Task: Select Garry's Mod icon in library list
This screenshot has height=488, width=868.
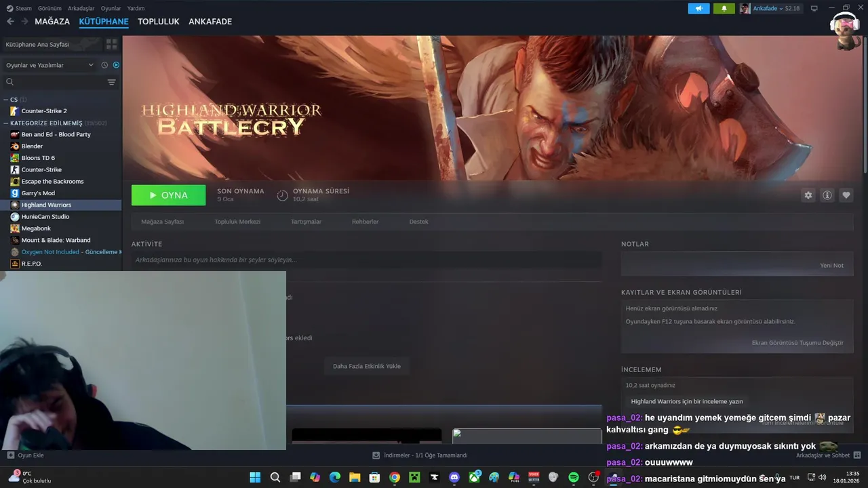Action: (x=15, y=193)
